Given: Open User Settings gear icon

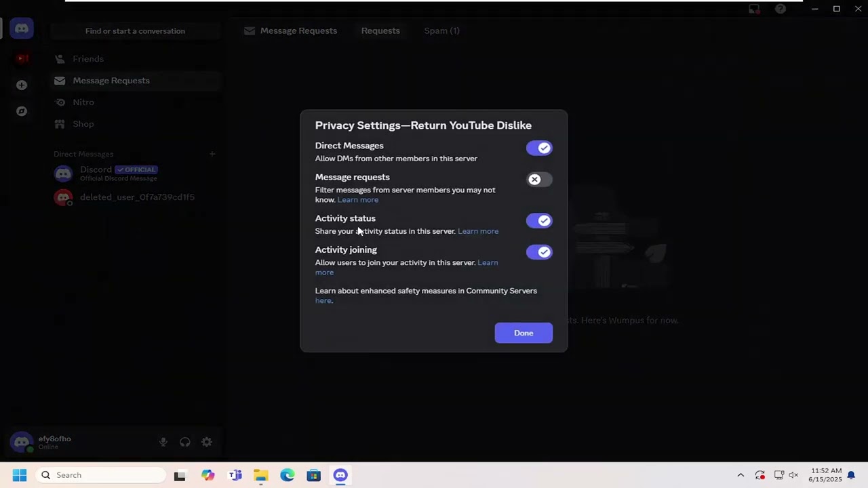Looking at the screenshot, I should [207, 442].
